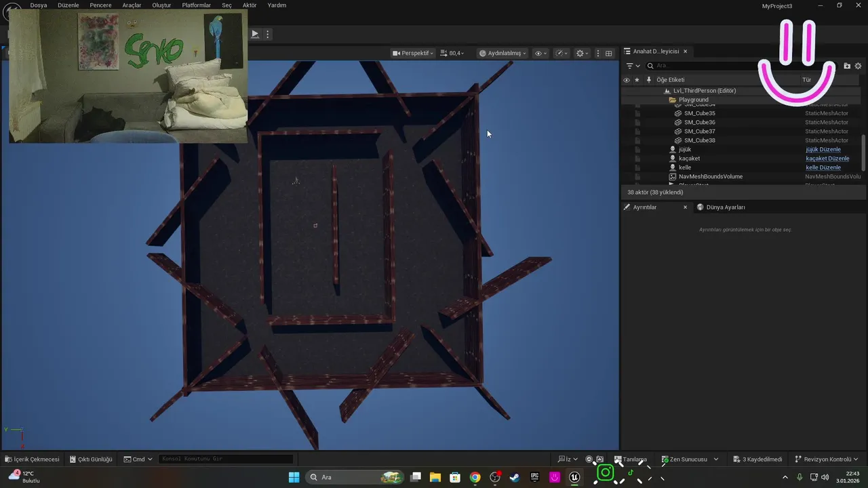Select jüjük actor in outliner

click(685, 149)
